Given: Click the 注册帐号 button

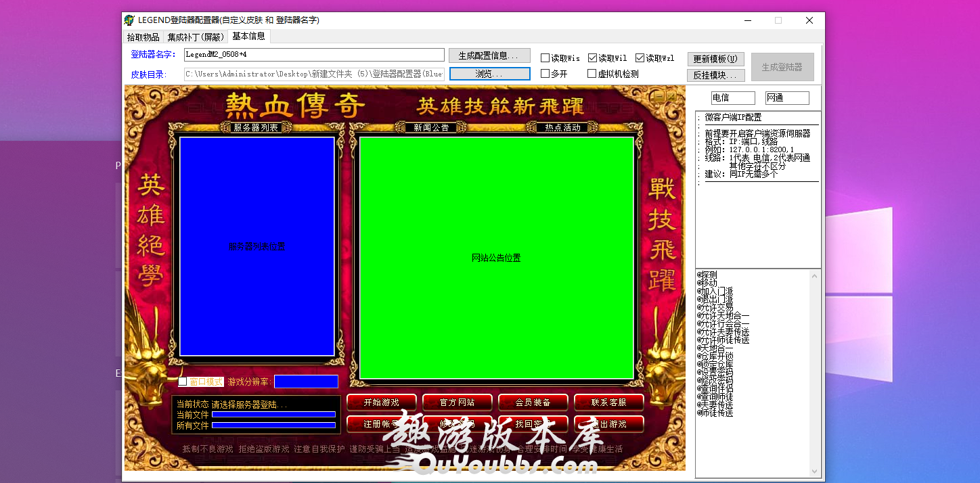Looking at the screenshot, I should [381, 424].
